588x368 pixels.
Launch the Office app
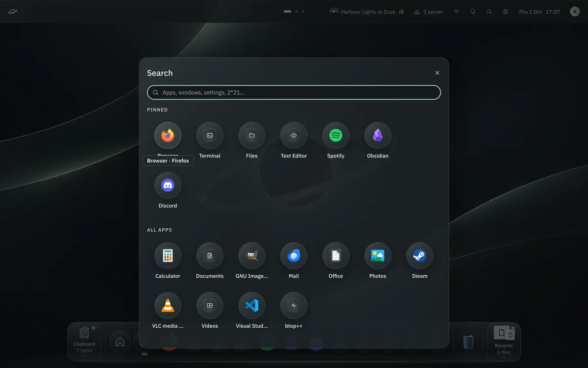(336, 256)
